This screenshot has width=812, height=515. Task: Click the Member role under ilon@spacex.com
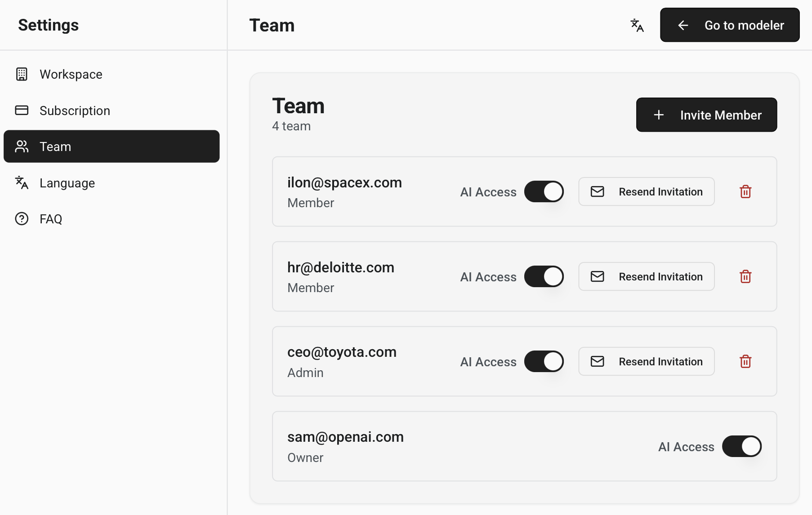(311, 203)
